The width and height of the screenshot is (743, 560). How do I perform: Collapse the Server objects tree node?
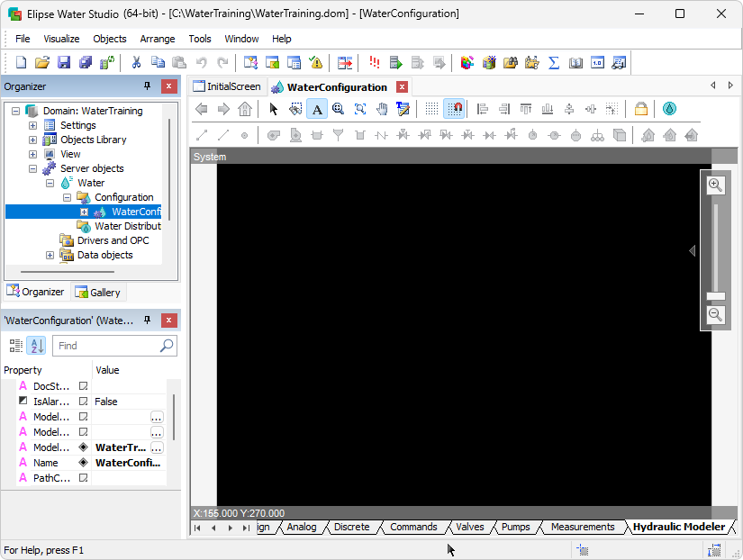tap(33, 168)
